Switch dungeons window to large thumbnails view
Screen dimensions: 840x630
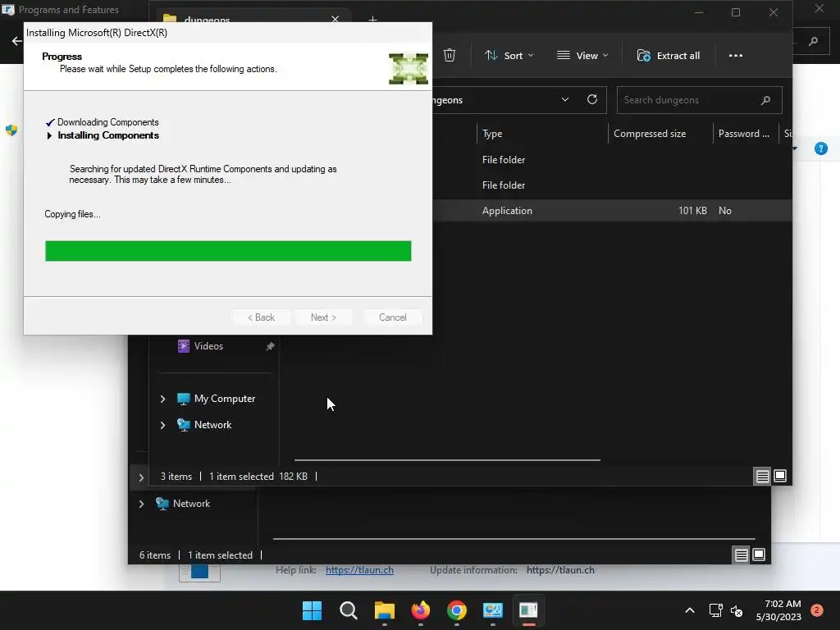click(x=780, y=476)
